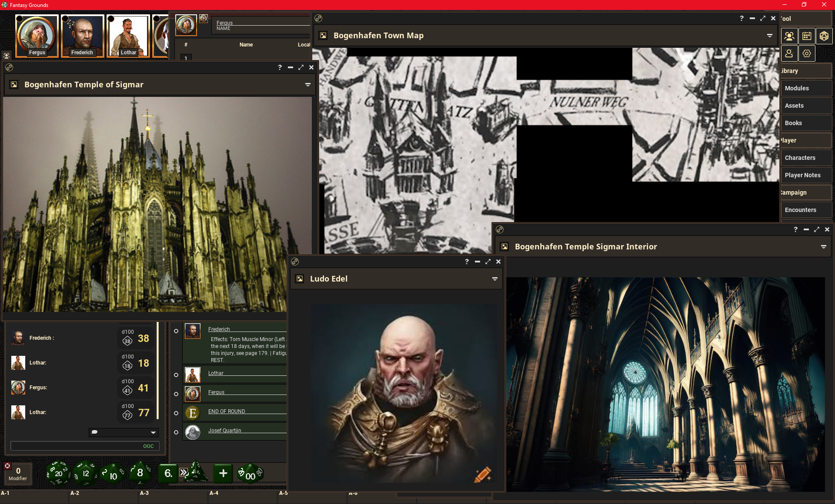Viewport: 835px width, 504px height.
Task: Open Temple of Sigmar window menu arrow
Action: click(308, 85)
